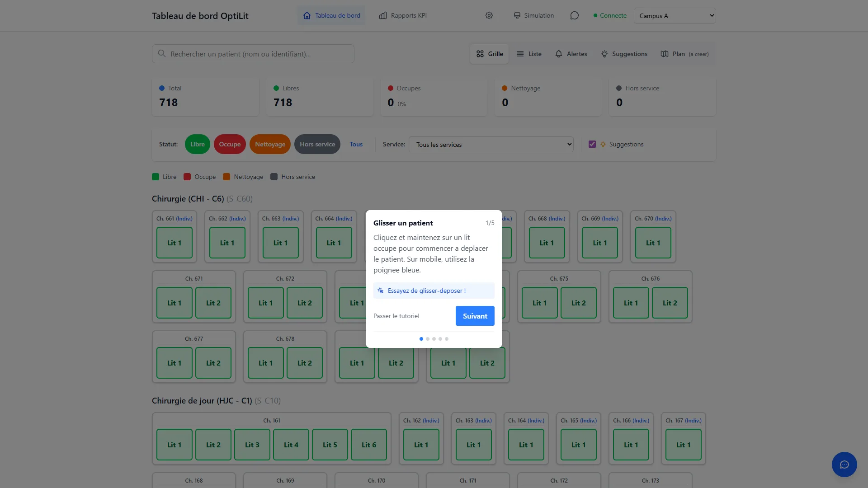
Task: Toggle the Nettoyage status filter
Action: click(270, 144)
